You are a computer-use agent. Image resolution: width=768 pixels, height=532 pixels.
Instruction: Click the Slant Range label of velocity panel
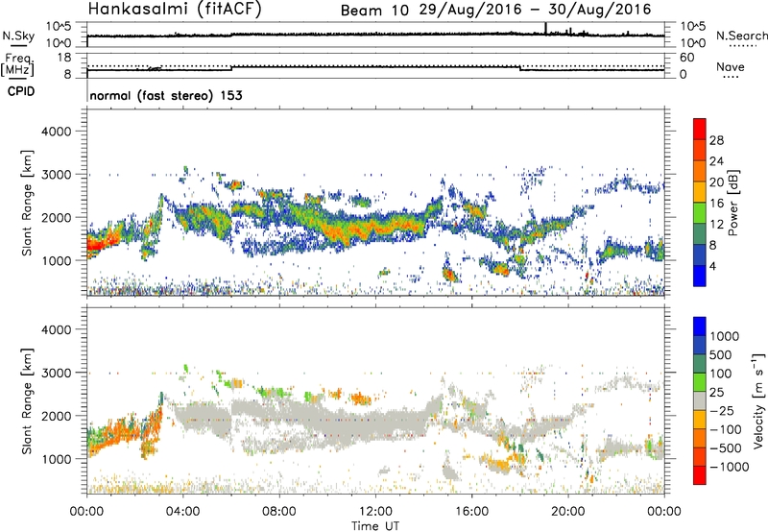click(x=27, y=400)
